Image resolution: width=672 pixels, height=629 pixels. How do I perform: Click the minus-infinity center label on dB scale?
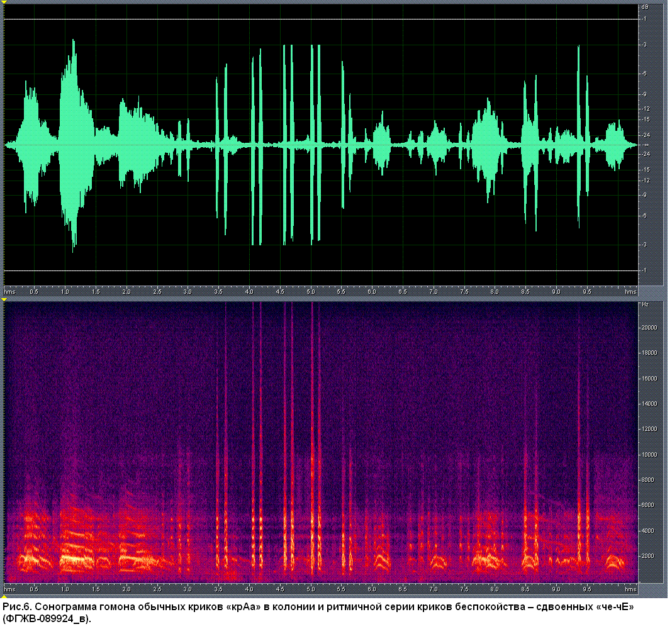click(646, 145)
